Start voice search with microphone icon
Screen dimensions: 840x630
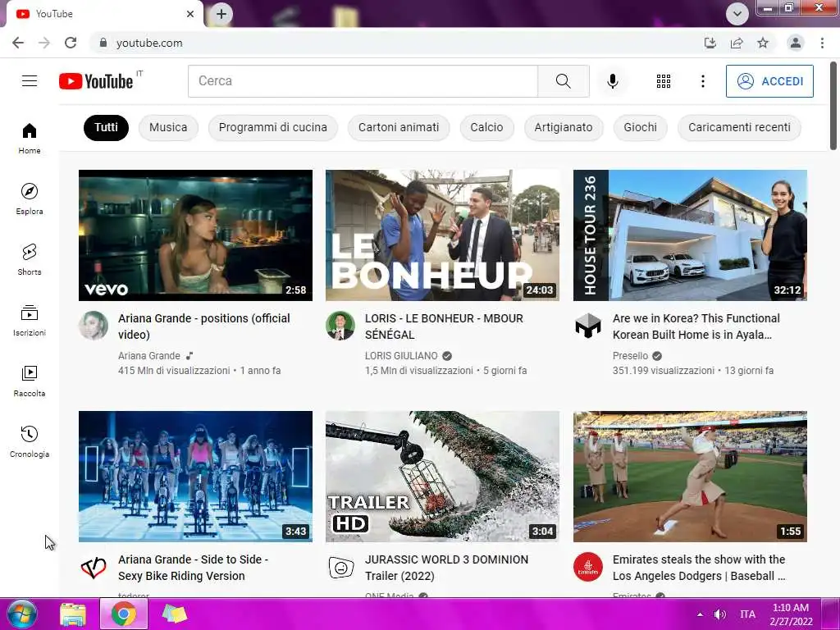click(x=612, y=81)
